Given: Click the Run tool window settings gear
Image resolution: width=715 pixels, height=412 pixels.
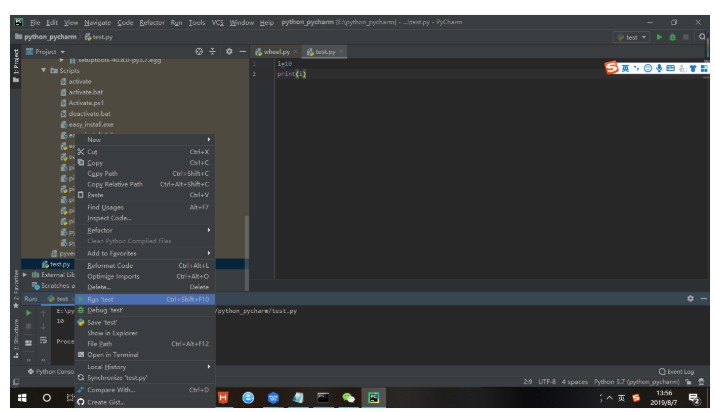Looking at the screenshot, I should click(x=689, y=298).
